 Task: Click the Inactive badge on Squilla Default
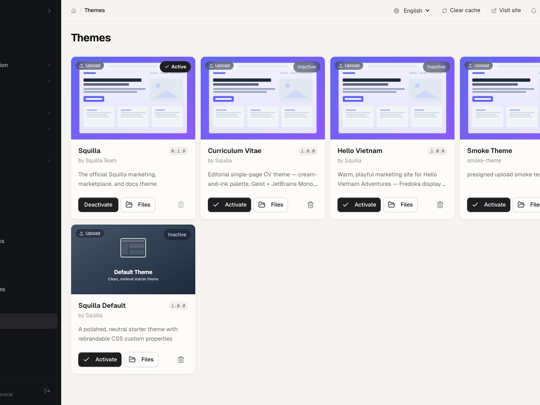177,235
